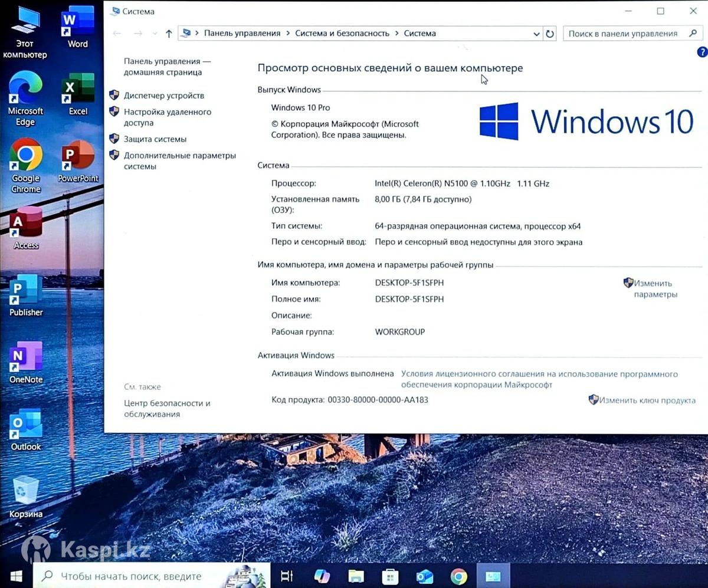Click the computer icon in the address bar
Screen dimensions: 708x588
click(x=186, y=34)
